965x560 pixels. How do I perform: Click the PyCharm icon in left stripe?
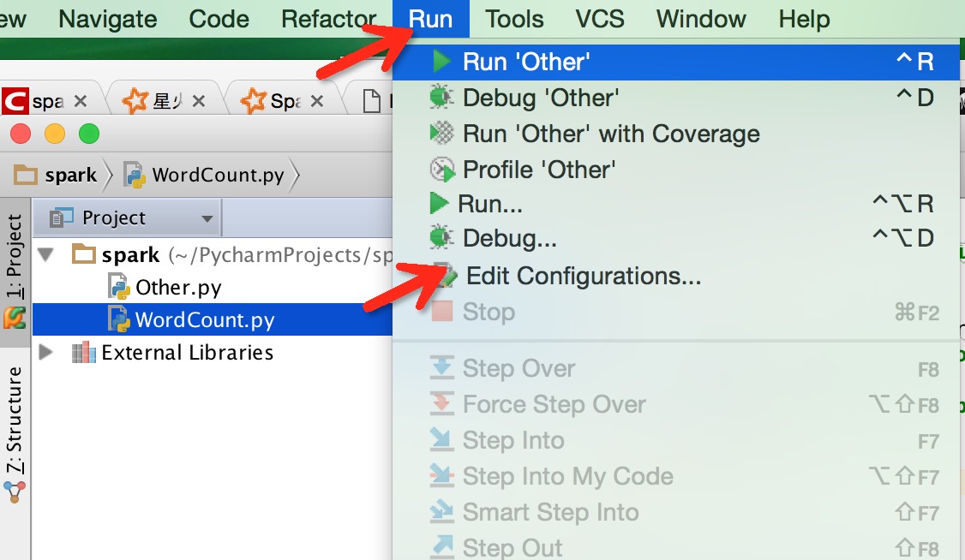point(15,317)
